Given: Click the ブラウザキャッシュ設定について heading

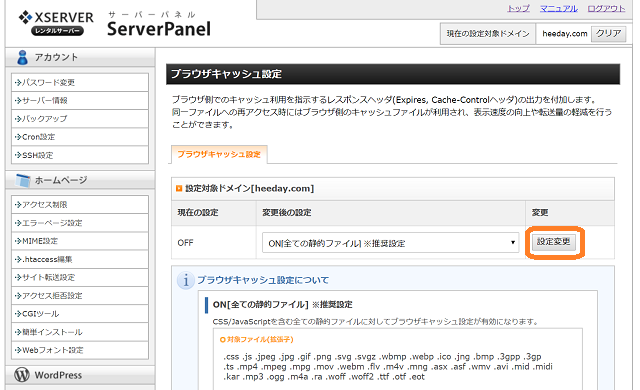Looking at the screenshot, I should [x=263, y=280].
